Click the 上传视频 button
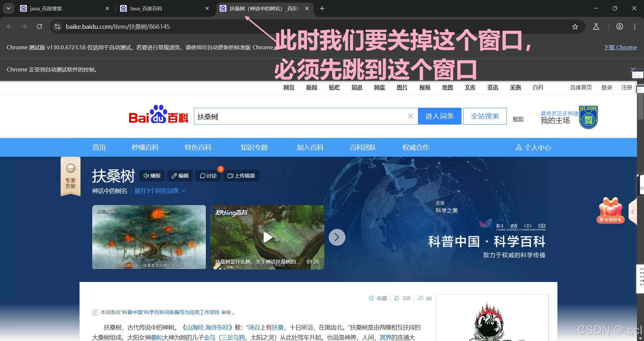 pos(241,176)
